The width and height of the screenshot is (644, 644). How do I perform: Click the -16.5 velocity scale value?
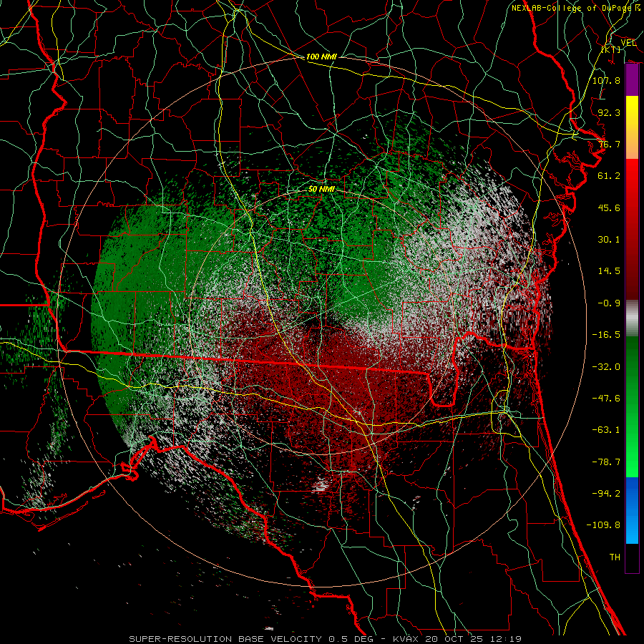pyautogui.click(x=606, y=335)
